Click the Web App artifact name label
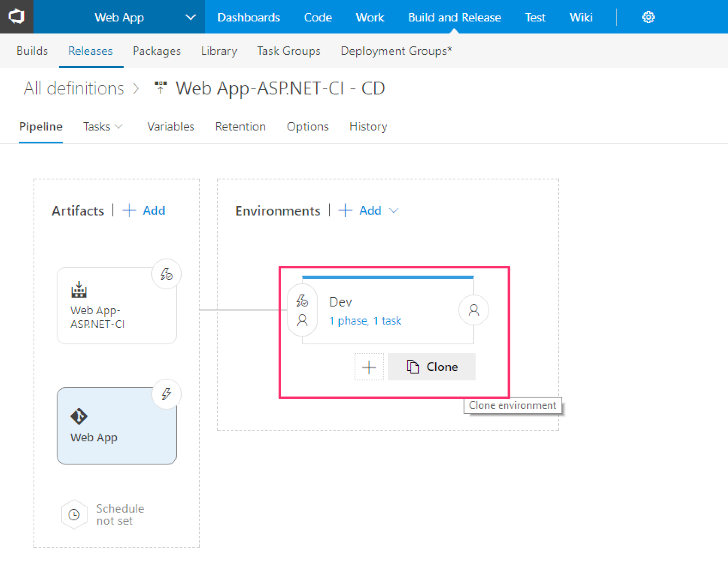Viewport: 728px width, 571px height. [94, 437]
